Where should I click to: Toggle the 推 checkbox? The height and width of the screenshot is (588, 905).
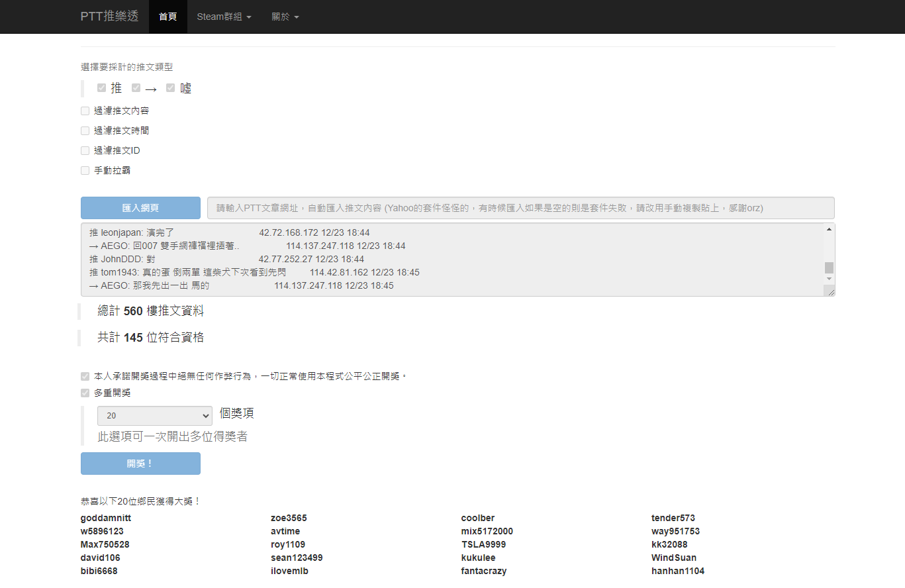click(101, 87)
